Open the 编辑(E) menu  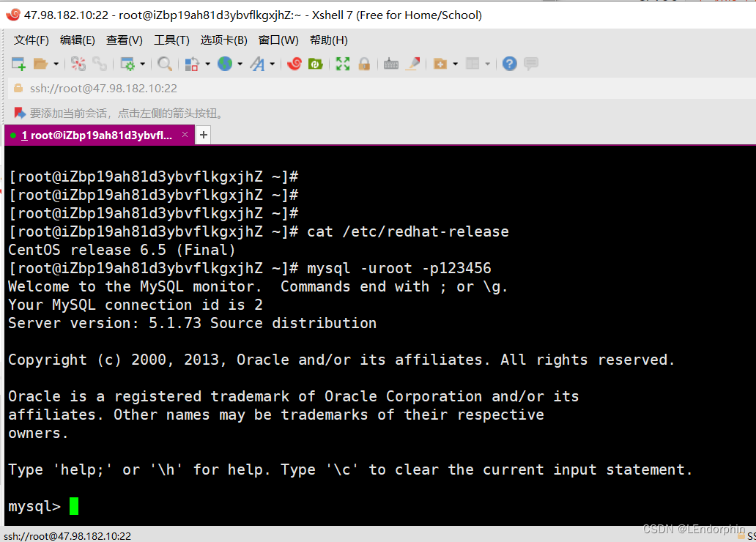pyautogui.click(x=78, y=40)
